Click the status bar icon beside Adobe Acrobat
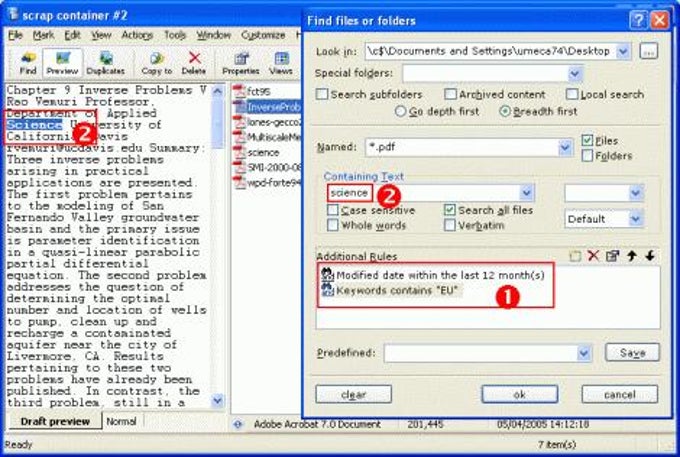Image resolution: width=680 pixels, height=457 pixels. (x=238, y=424)
